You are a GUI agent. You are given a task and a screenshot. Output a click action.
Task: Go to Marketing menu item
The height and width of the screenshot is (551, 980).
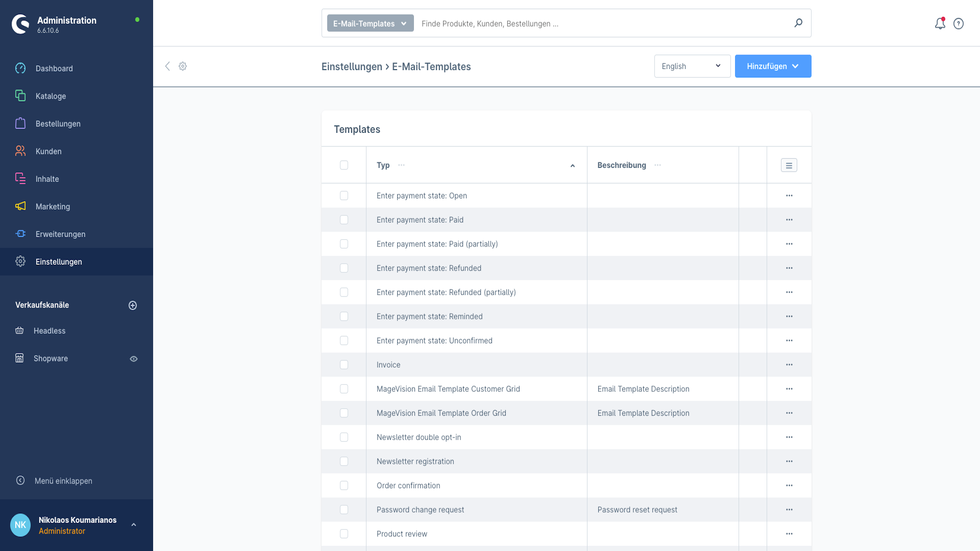click(x=53, y=207)
